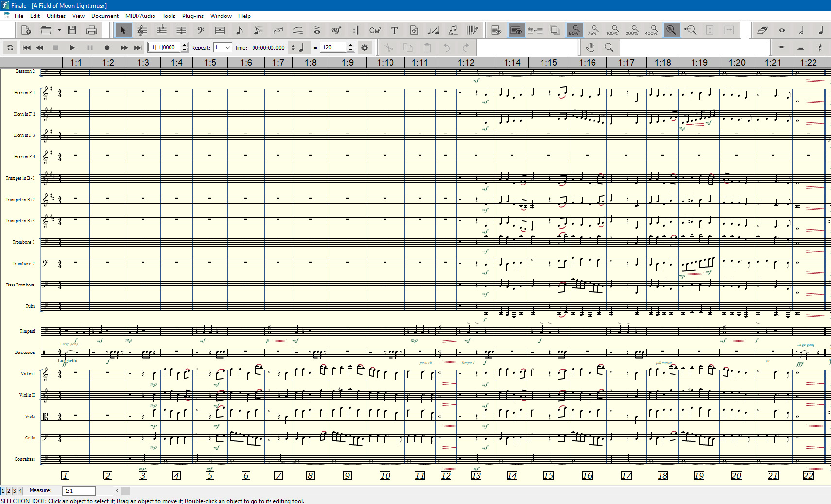Click the Measure number input field
The width and height of the screenshot is (831, 504).
pos(79,491)
